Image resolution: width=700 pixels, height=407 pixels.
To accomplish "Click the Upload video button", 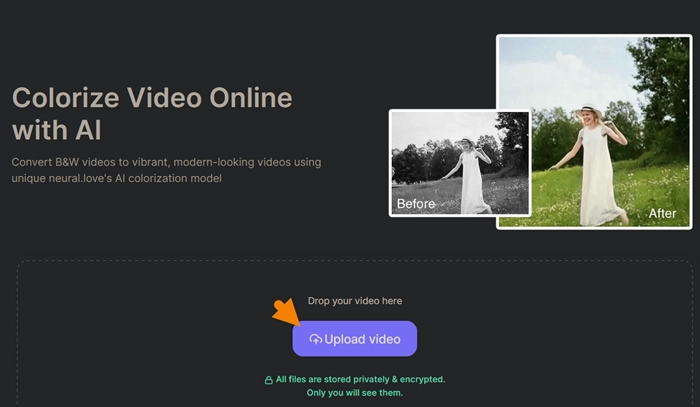I will tap(355, 339).
